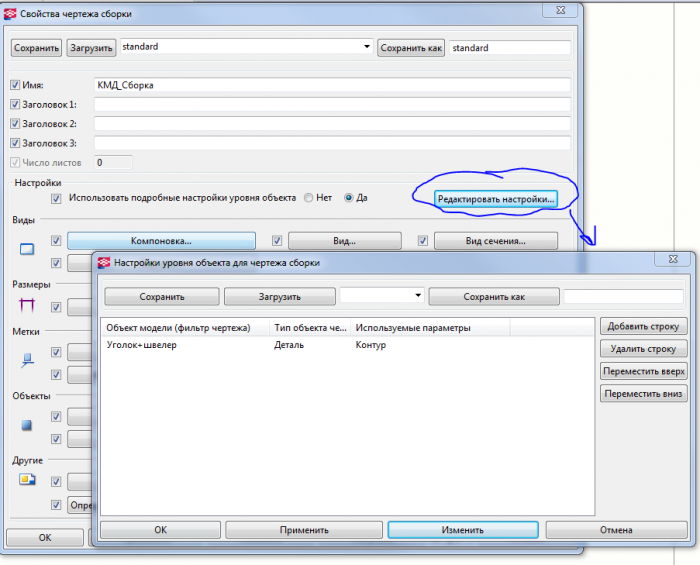Viewport: 700px width, 565px height.
Task: Click the Tekla logo in Настройки уровня объекта title
Action: [x=104, y=263]
